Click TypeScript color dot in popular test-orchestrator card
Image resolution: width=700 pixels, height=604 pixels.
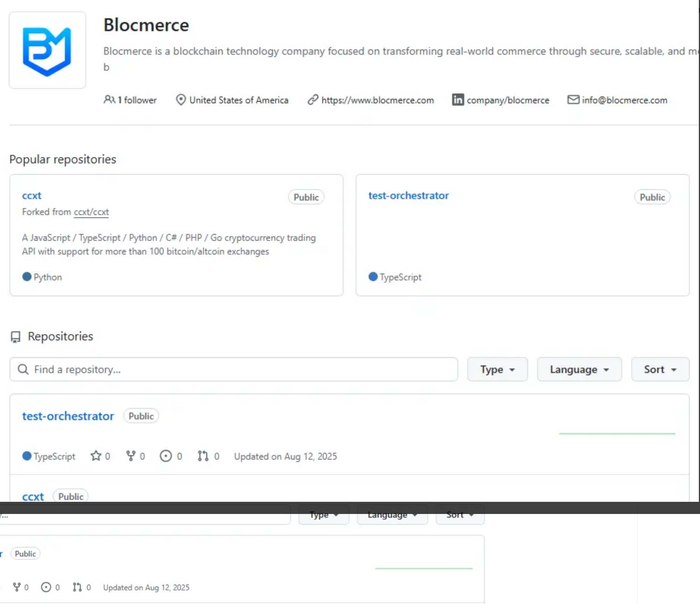coord(373,277)
